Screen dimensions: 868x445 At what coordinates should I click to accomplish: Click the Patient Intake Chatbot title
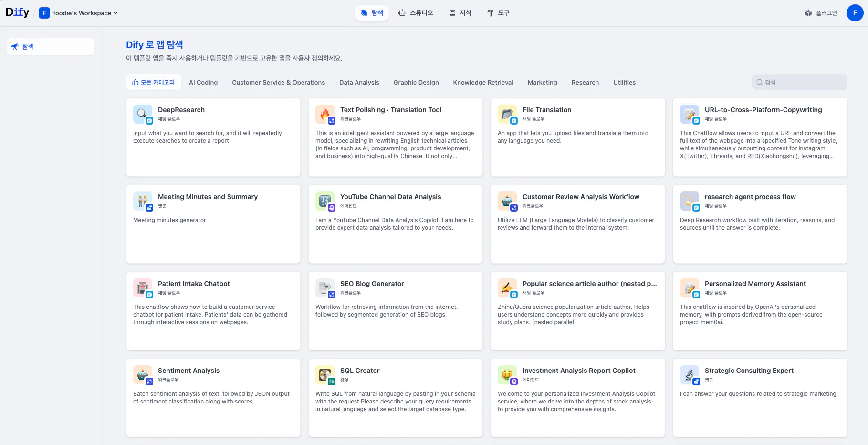point(194,284)
